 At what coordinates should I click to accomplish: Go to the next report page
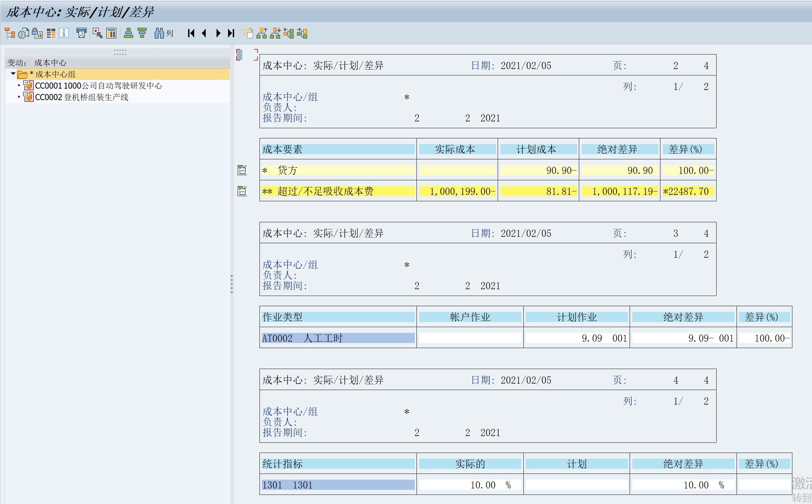[x=218, y=33]
